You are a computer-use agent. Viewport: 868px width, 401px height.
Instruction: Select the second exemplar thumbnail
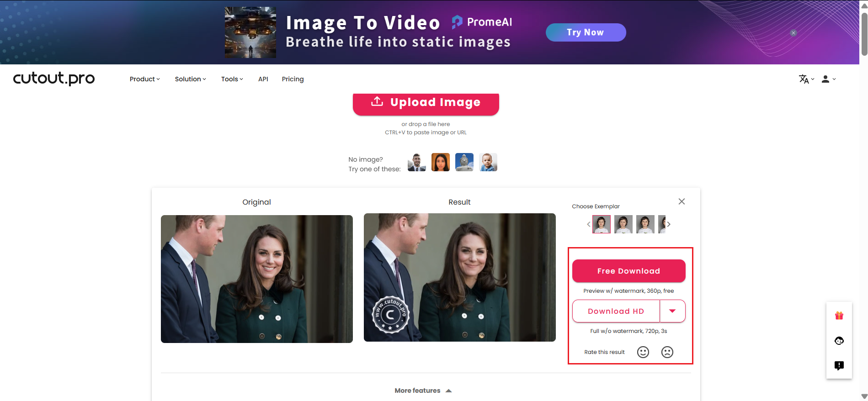623,224
